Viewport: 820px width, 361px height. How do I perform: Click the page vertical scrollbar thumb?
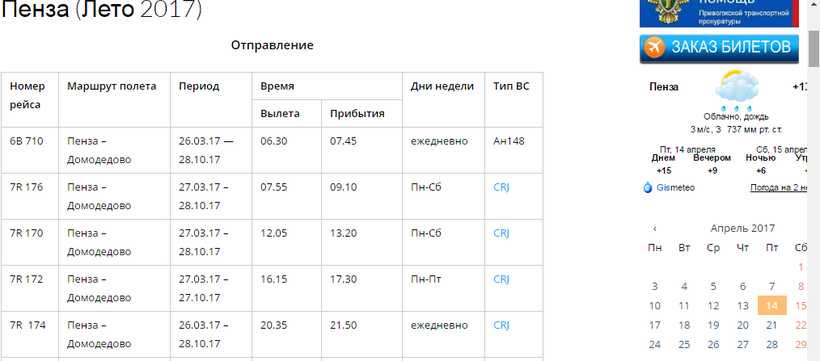pyautogui.click(x=814, y=49)
